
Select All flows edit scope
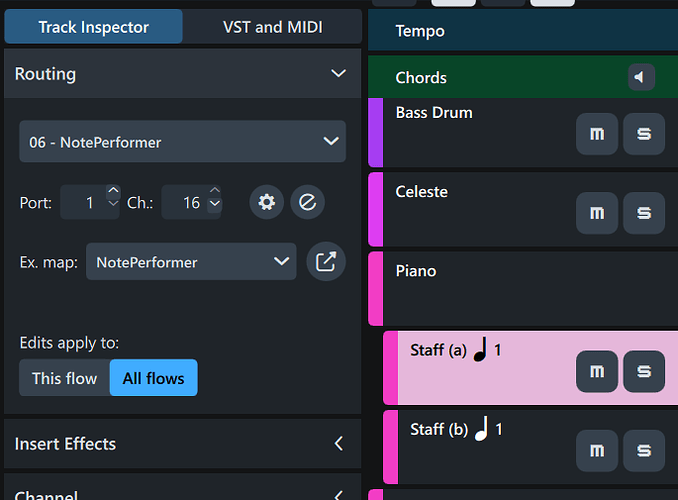click(x=153, y=378)
